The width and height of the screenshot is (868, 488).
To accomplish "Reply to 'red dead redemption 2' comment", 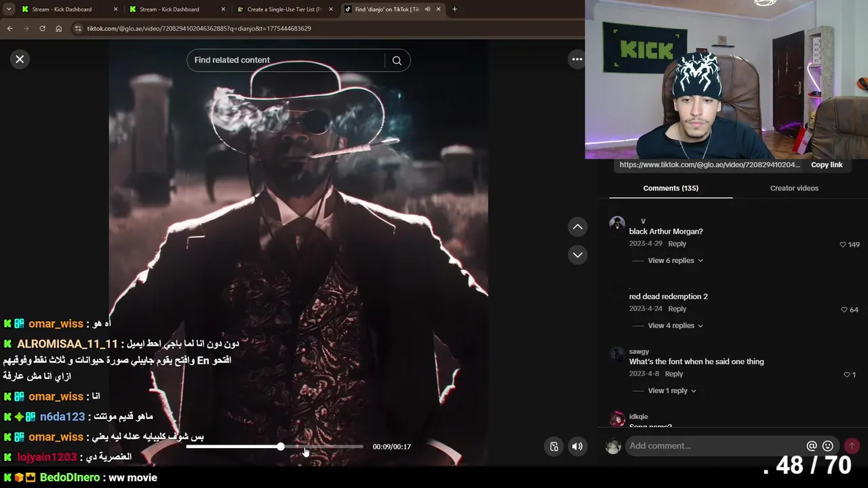I will coord(677,308).
